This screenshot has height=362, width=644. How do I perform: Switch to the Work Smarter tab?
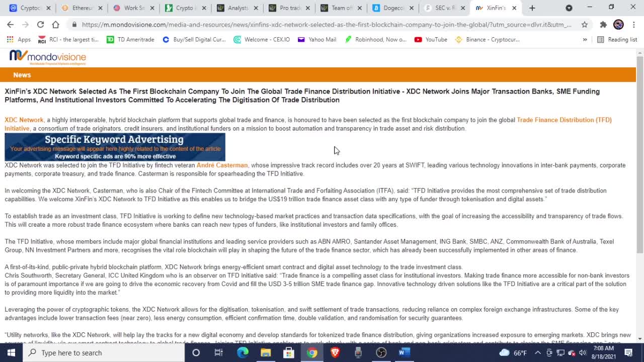(x=133, y=8)
